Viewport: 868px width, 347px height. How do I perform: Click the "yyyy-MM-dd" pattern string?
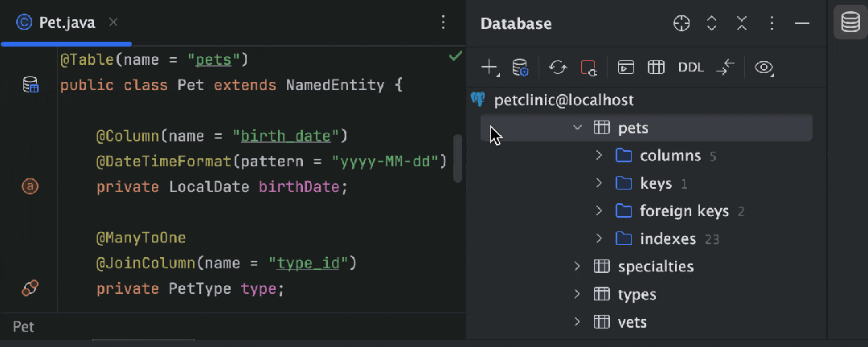point(385,161)
